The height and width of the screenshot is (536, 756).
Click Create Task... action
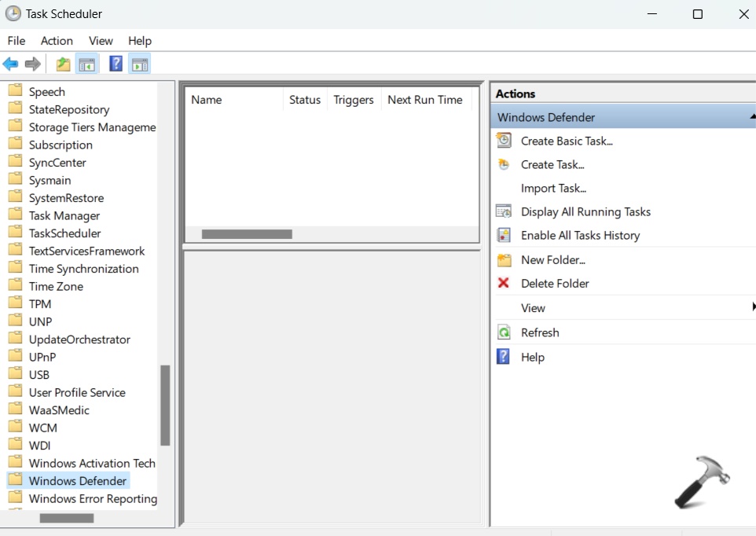click(552, 164)
